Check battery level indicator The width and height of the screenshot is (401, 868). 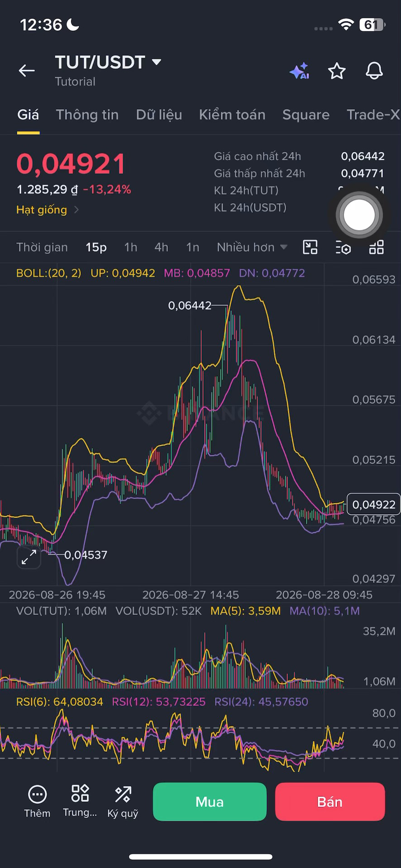(x=372, y=24)
